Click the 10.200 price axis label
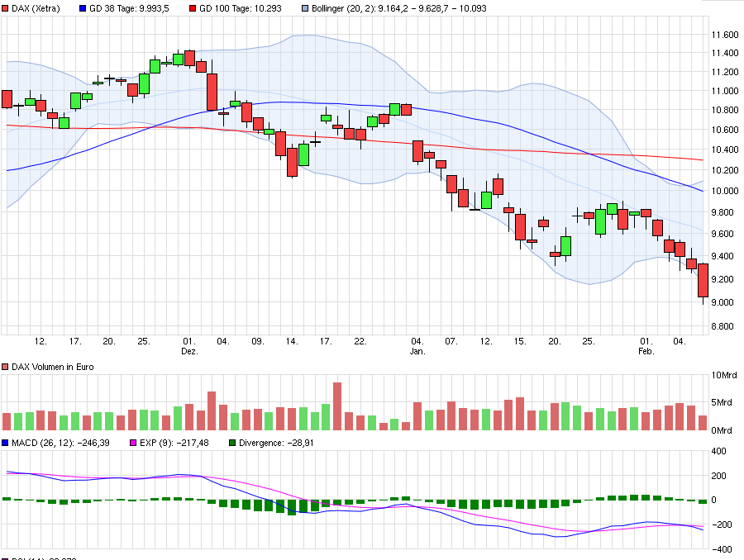 (x=725, y=170)
